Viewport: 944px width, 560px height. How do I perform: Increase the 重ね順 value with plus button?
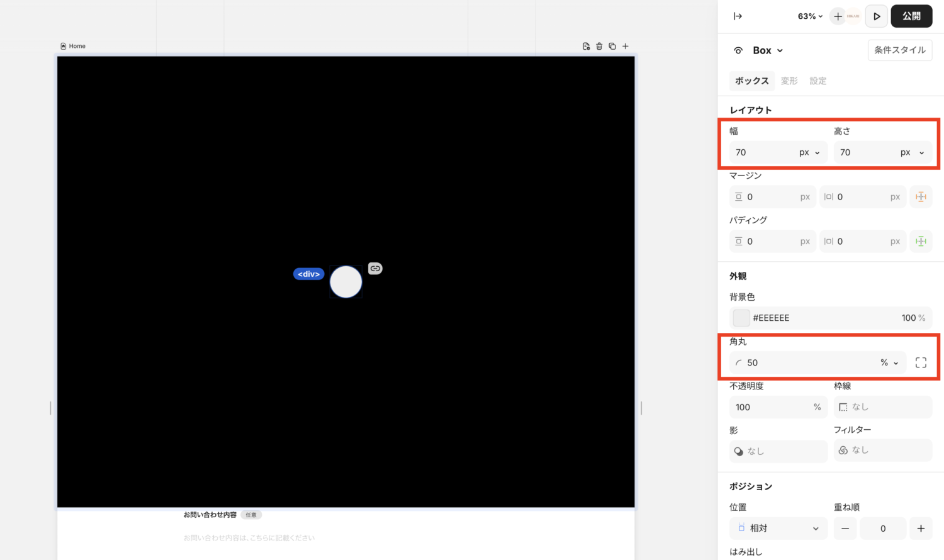921,529
